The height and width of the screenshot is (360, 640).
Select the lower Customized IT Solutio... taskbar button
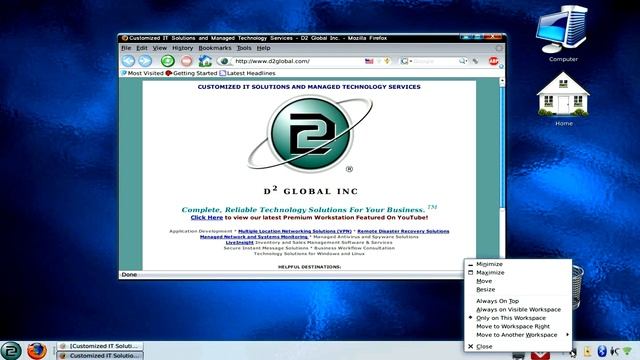click(x=100, y=356)
